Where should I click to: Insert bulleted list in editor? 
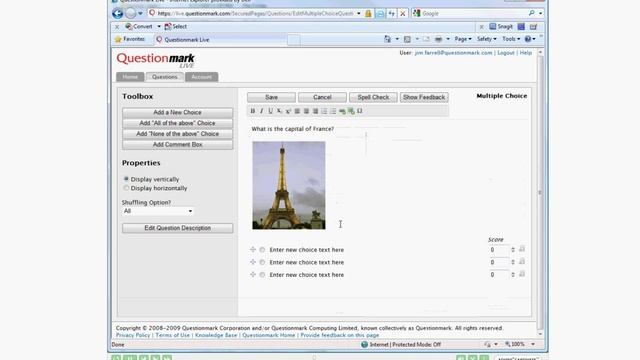[333, 111]
